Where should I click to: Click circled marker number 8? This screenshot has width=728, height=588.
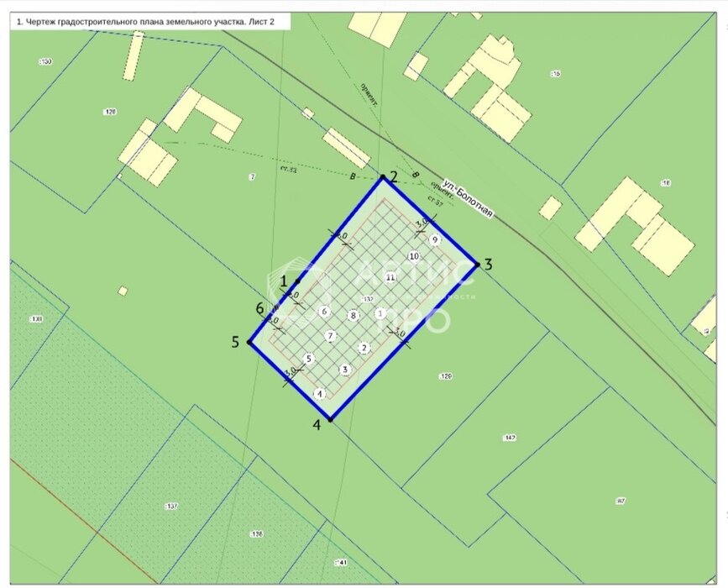coord(354,316)
